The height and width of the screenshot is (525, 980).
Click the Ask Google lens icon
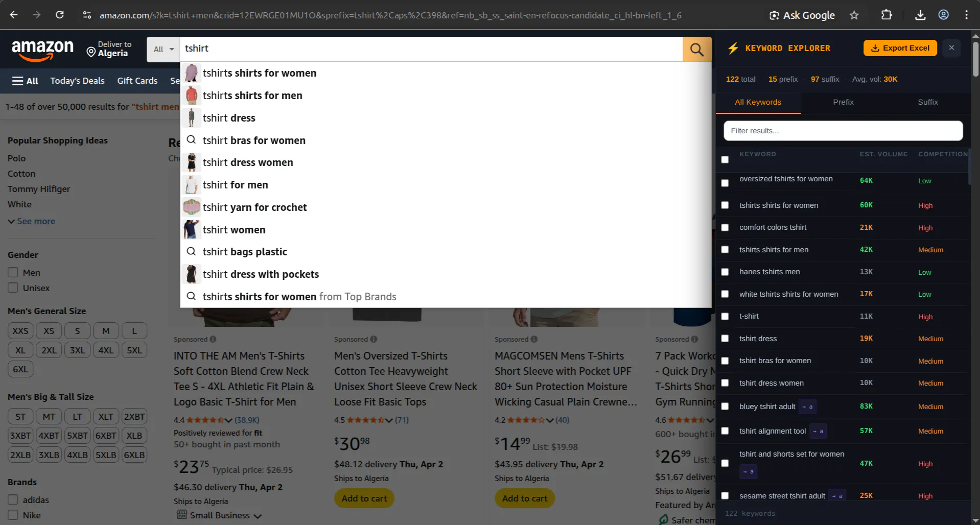point(774,15)
